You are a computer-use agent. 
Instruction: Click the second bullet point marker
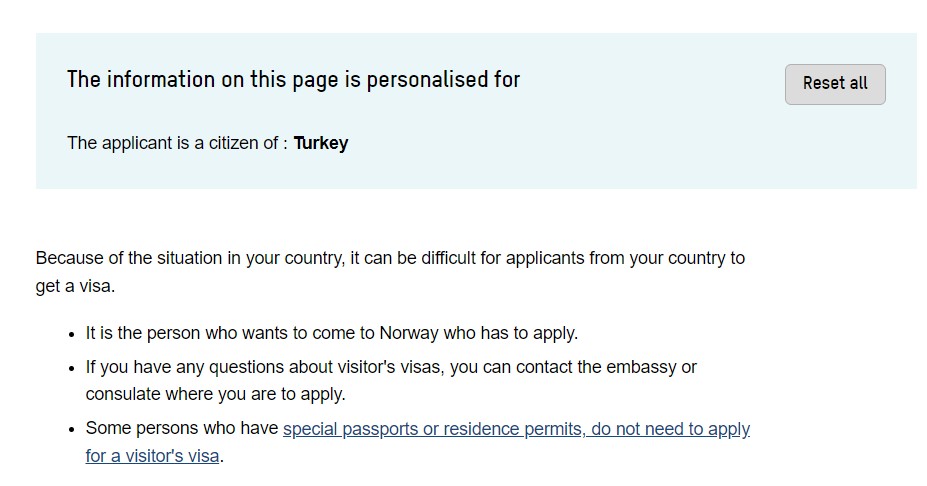(72, 368)
